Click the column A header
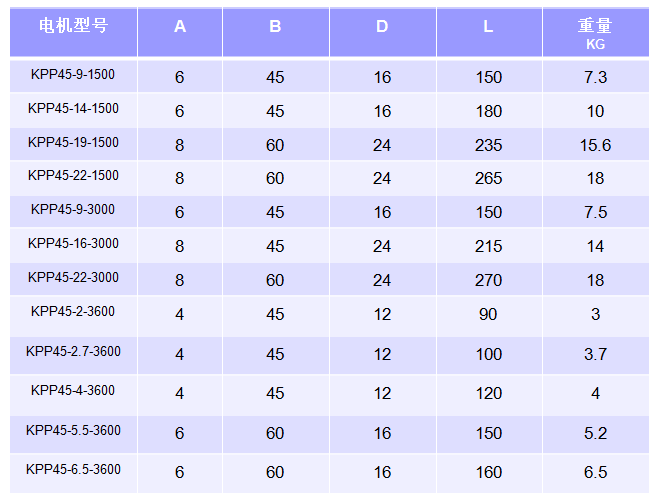The width and height of the screenshot is (666, 503). coord(180,31)
